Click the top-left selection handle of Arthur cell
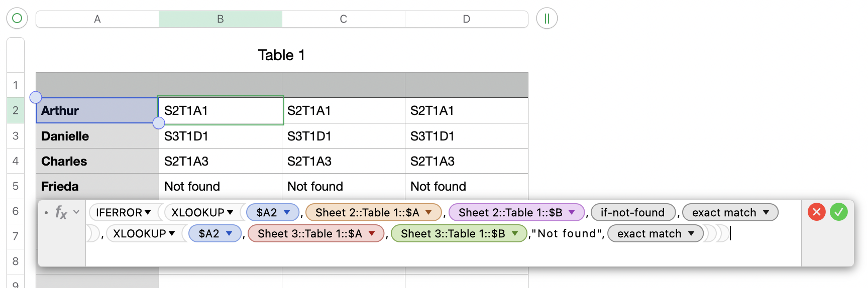Screen dimensions: 868x288 (36, 97)
